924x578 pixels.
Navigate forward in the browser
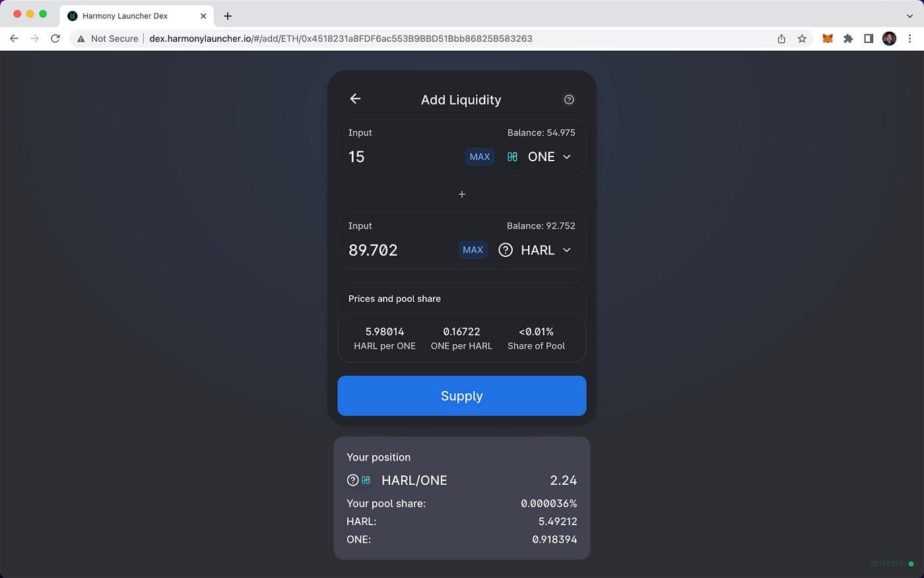coord(34,38)
